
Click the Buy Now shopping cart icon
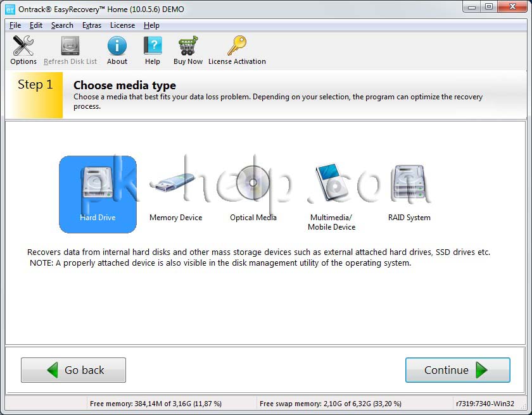coord(188,47)
